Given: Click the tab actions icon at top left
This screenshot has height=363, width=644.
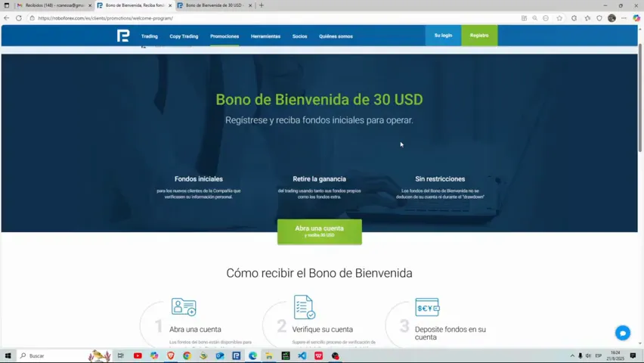Looking at the screenshot, I should (7, 5).
